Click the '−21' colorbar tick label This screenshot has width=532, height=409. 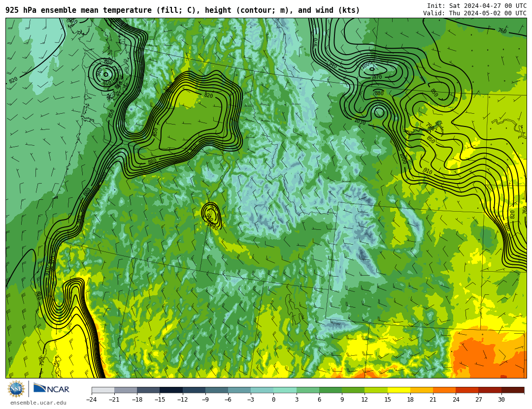click(114, 400)
